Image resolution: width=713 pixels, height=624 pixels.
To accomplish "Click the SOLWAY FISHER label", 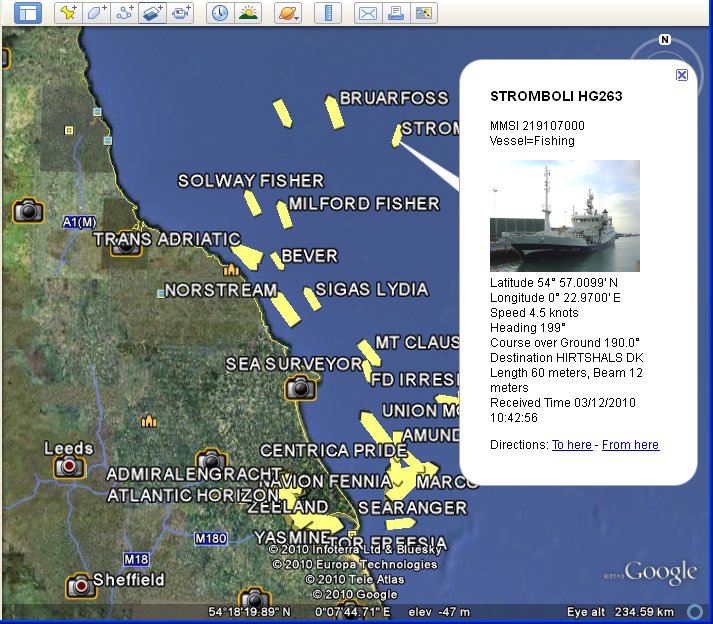I will pos(251,181).
